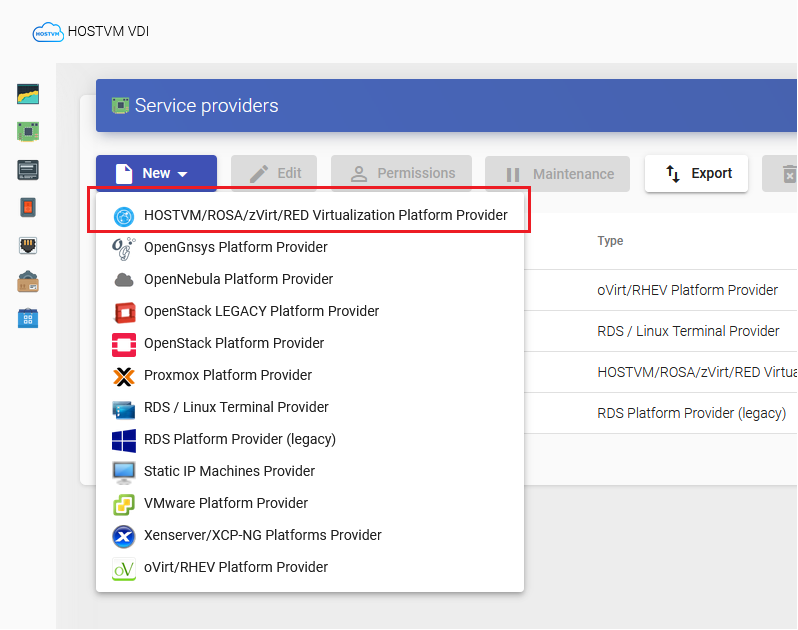Screen dimensions: 798x630
Task: Click the green circuit board sidebar icon
Action: 28,132
